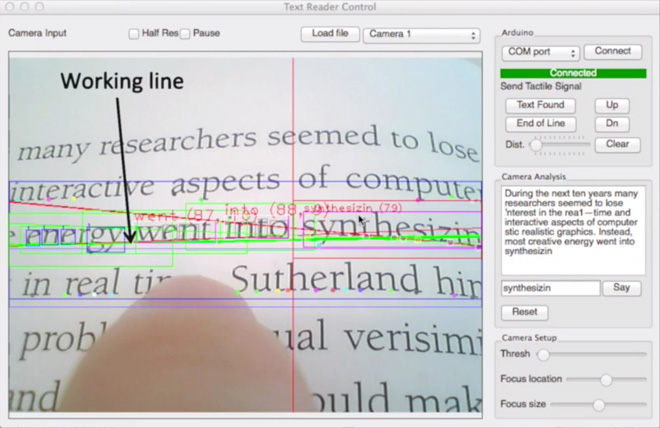Click the Up signal button
The width and height of the screenshot is (660, 428).
[x=611, y=105]
